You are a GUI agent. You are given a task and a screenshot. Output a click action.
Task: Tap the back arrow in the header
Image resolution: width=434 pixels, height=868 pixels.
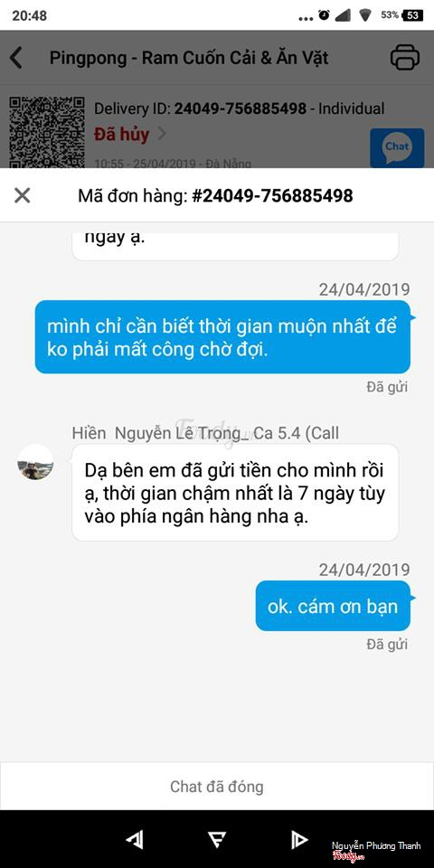(x=16, y=58)
